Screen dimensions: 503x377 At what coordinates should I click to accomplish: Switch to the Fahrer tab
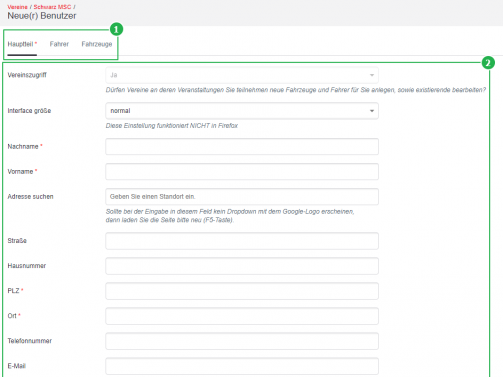tap(59, 44)
